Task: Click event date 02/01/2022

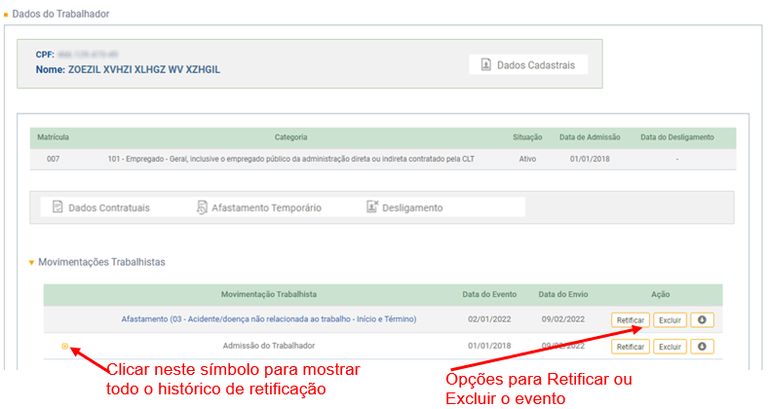Action: 489,319
